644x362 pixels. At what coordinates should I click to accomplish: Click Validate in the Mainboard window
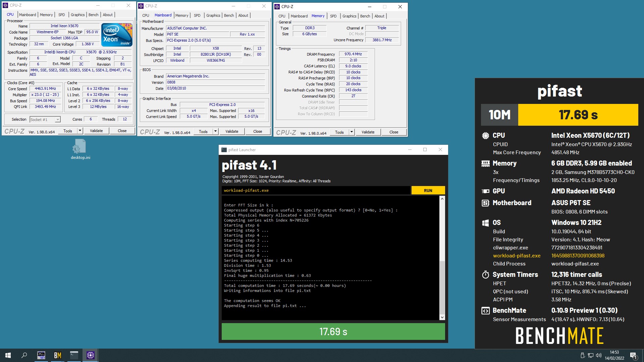click(x=232, y=131)
